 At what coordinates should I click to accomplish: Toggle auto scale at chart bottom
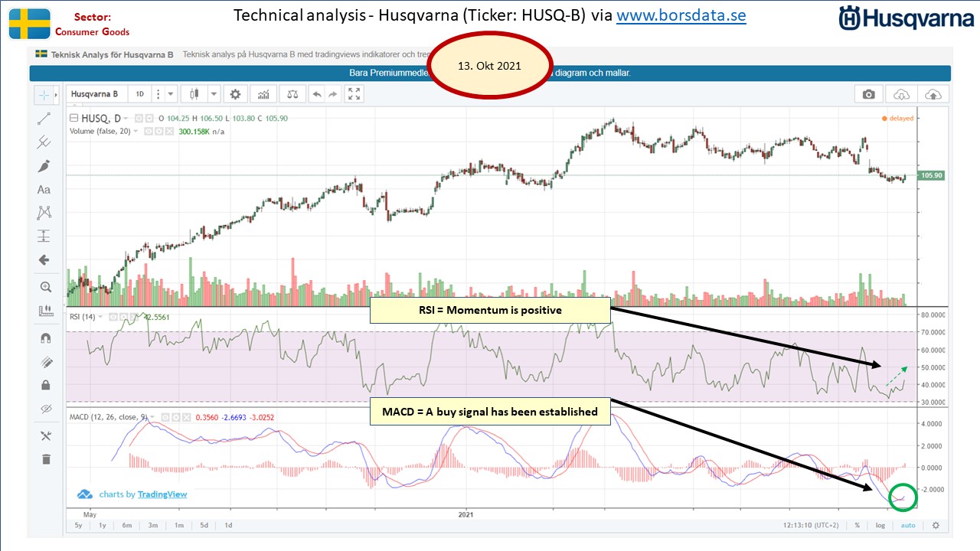click(x=907, y=526)
